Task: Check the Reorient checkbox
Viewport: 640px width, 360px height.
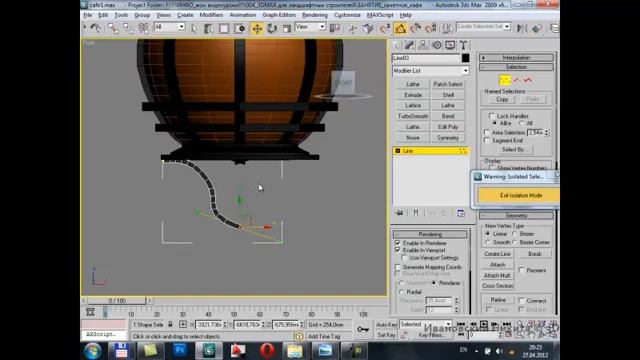Action: [522, 270]
